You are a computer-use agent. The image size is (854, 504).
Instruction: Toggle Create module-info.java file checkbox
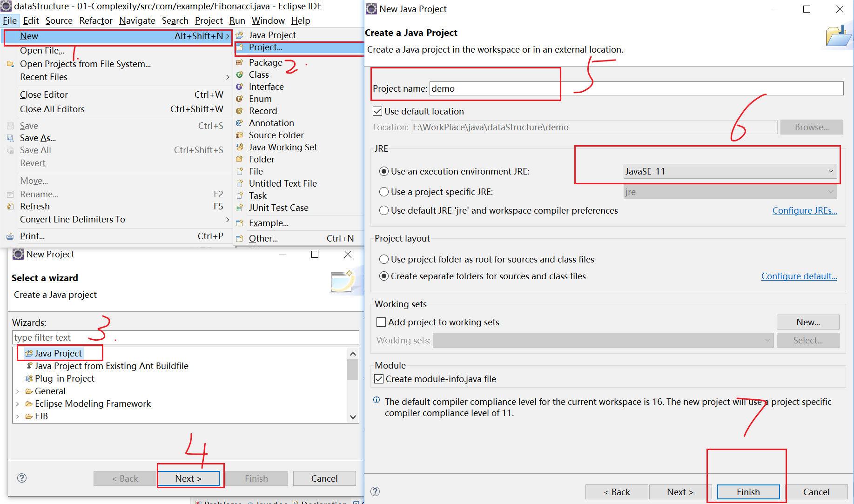[379, 379]
